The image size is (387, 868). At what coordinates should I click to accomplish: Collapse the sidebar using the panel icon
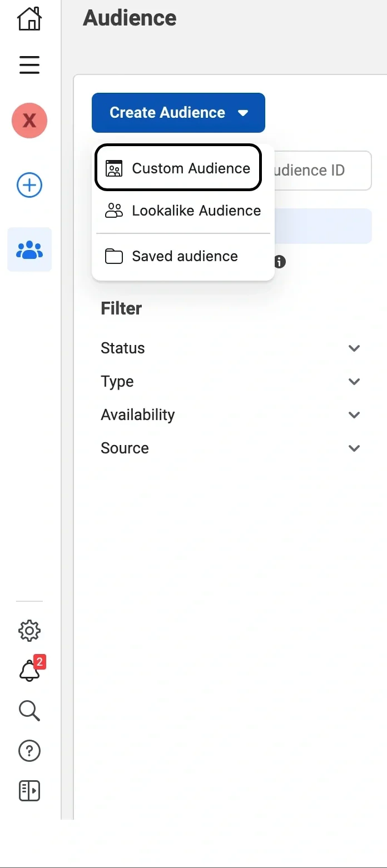[29, 791]
